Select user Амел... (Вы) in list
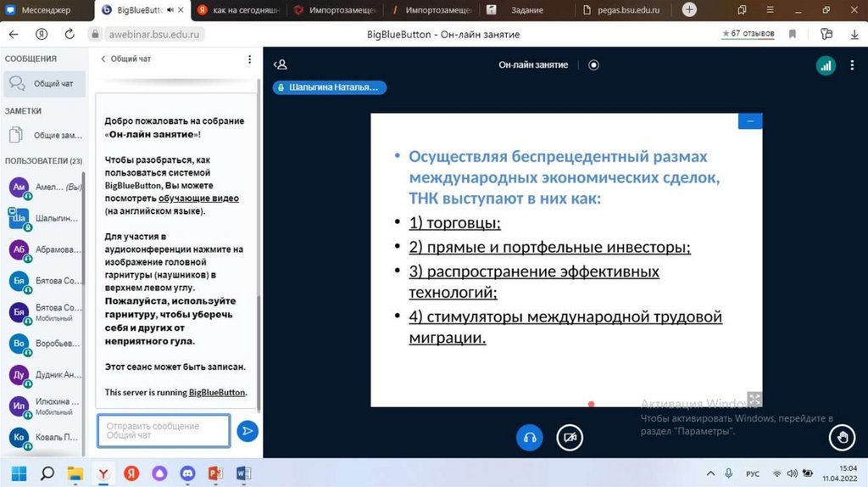This screenshot has width=868, height=487. [x=44, y=188]
